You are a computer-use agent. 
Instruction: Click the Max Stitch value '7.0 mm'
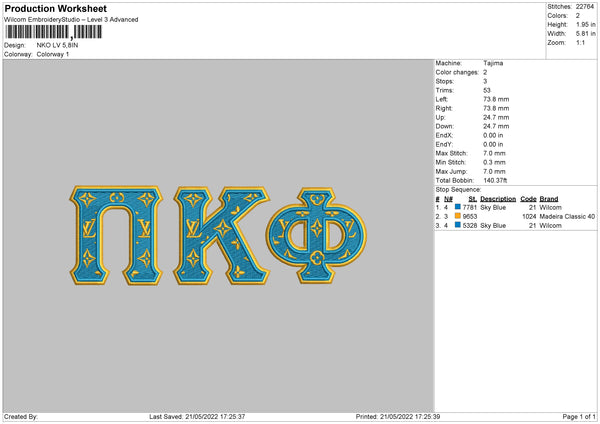click(494, 153)
